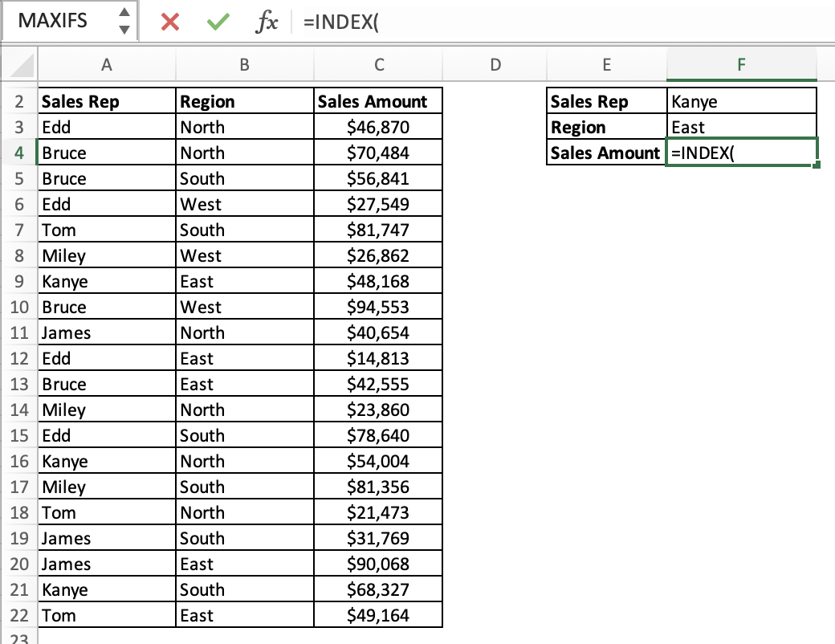Click Region label in column E

pos(606,128)
